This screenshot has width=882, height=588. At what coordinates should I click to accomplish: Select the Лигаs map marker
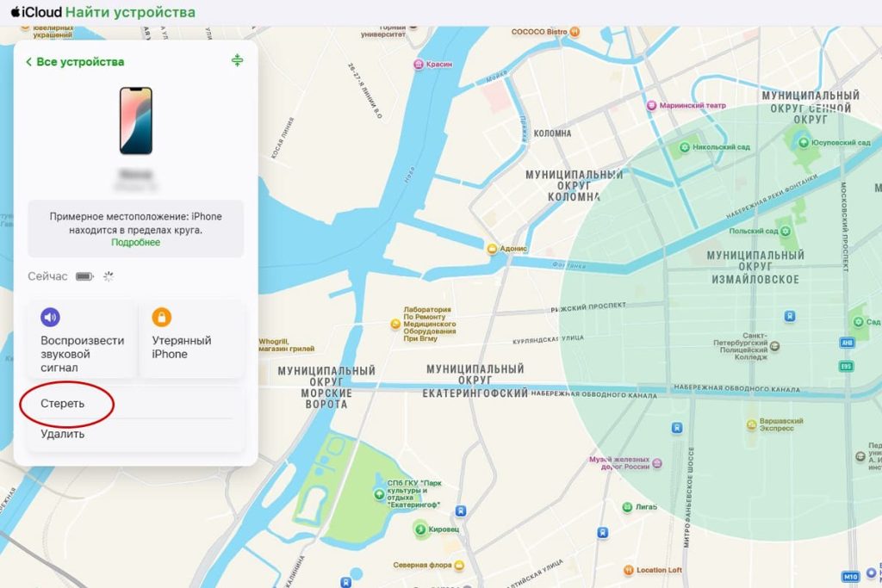[x=627, y=507]
